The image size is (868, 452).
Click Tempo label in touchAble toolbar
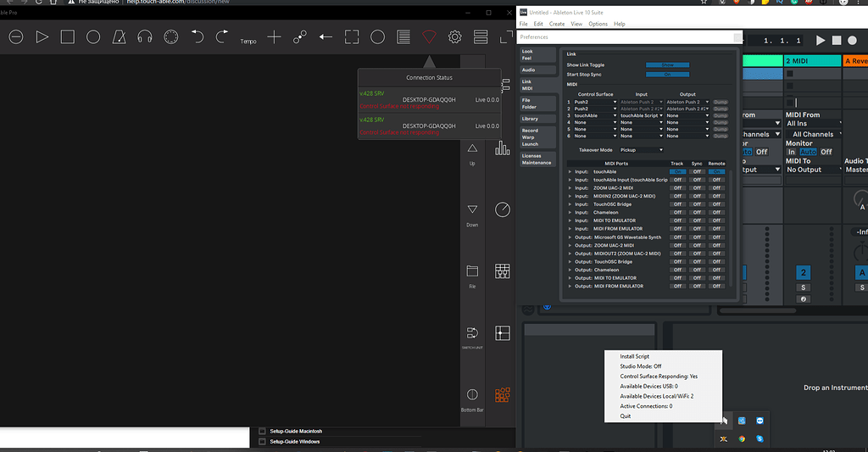[248, 42]
